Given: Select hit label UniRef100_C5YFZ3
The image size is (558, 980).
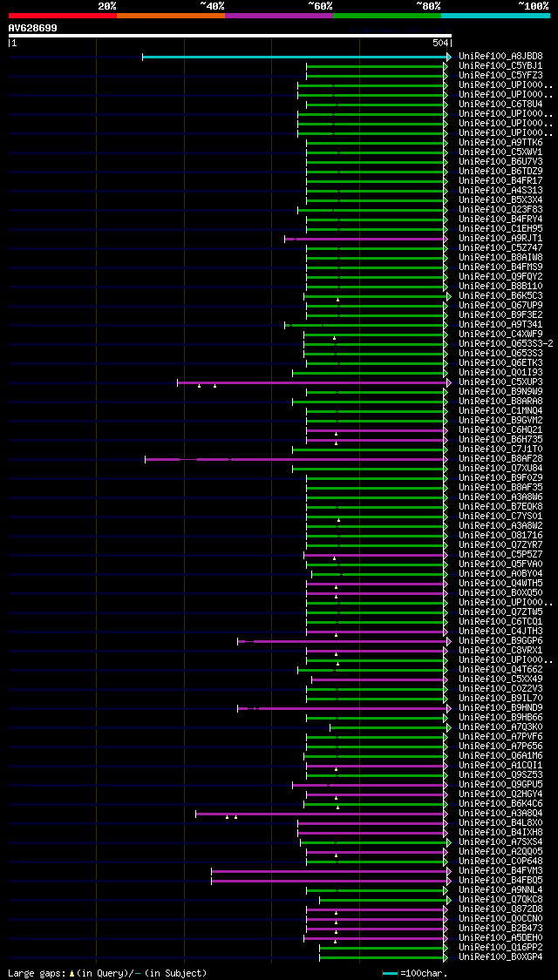Looking at the screenshot, I should point(500,76).
